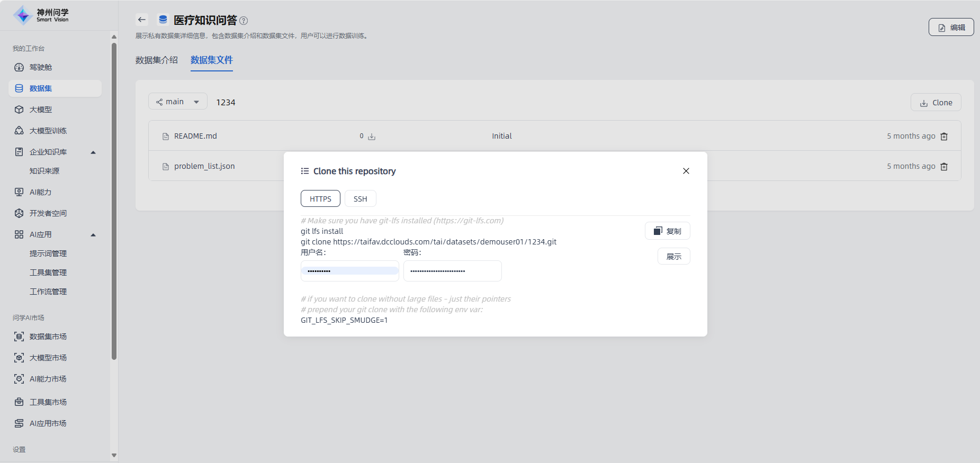
Task: Switch to SSH clone option
Action: pos(360,199)
